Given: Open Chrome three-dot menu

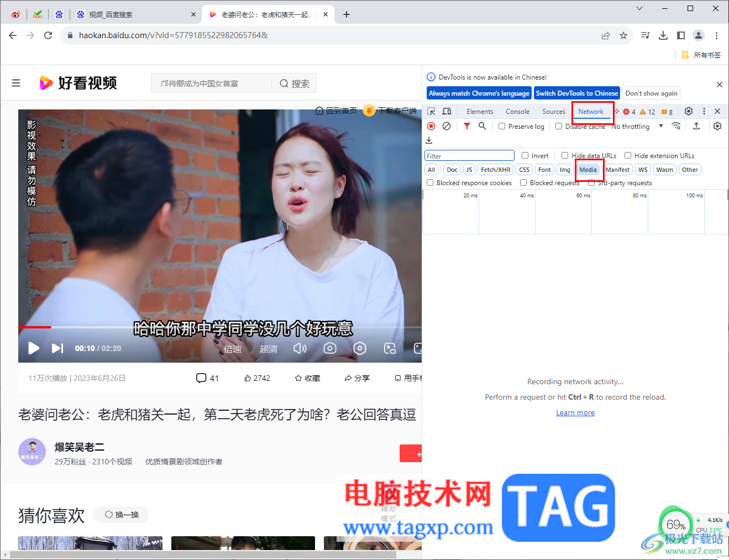Looking at the screenshot, I should (717, 35).
